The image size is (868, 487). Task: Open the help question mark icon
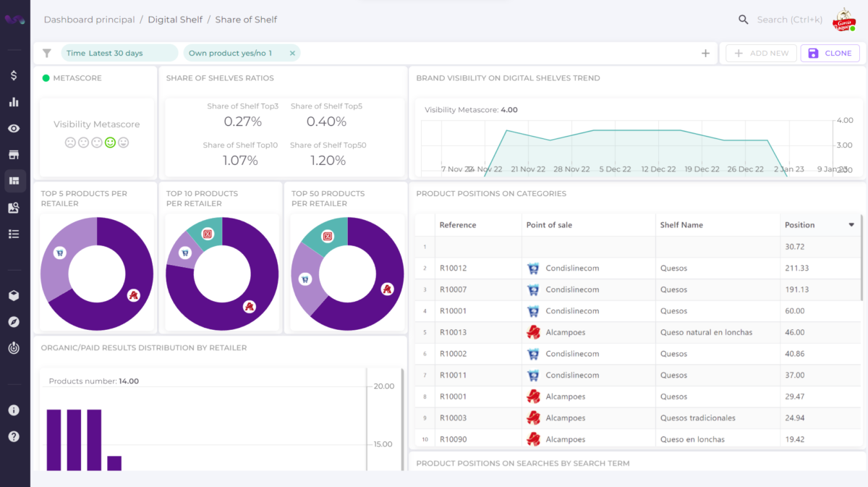coord(14,436)
